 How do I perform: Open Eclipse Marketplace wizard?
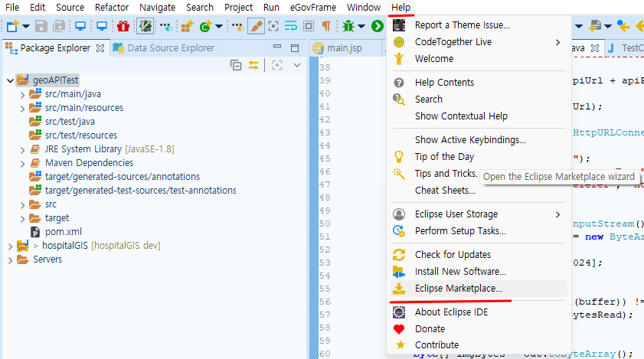479,289
